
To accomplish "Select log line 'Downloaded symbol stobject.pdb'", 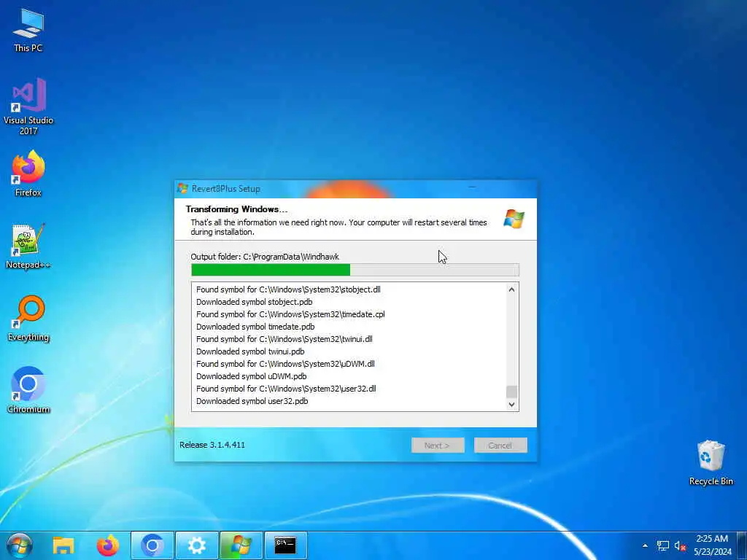I will click(x=255, y=302).
